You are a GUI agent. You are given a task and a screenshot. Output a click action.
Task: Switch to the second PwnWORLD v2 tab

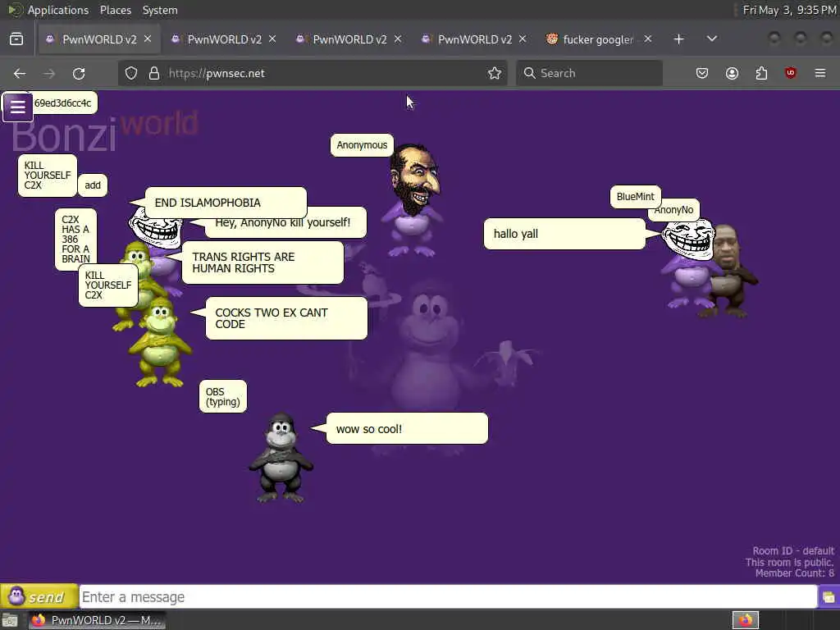pos(225,39)
